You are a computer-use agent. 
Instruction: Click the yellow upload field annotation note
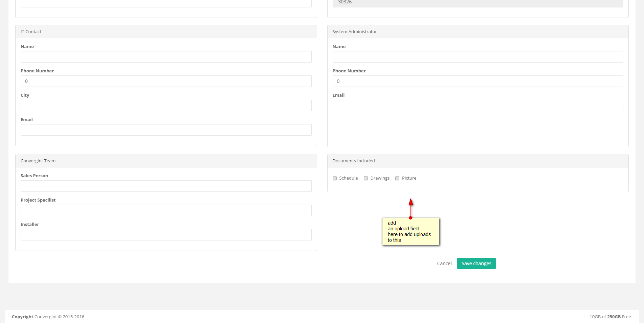[410, 232]
